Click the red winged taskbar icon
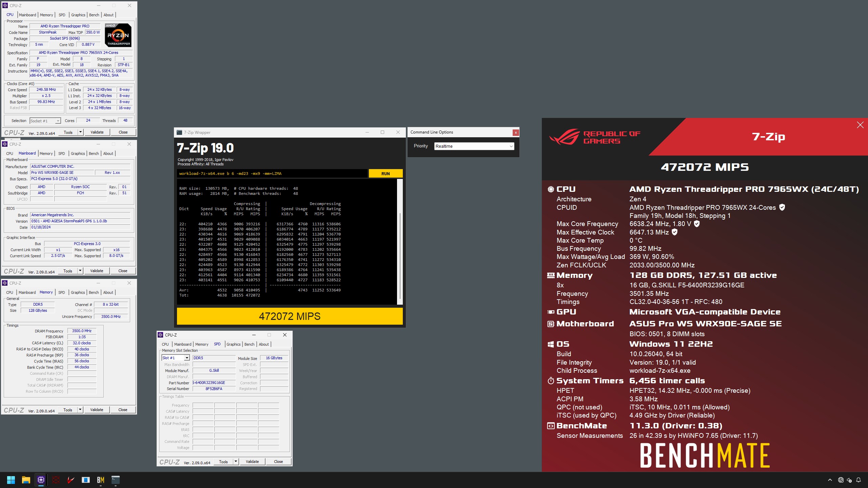This screenshot has height=488, width=868. [x=71, y=480]
